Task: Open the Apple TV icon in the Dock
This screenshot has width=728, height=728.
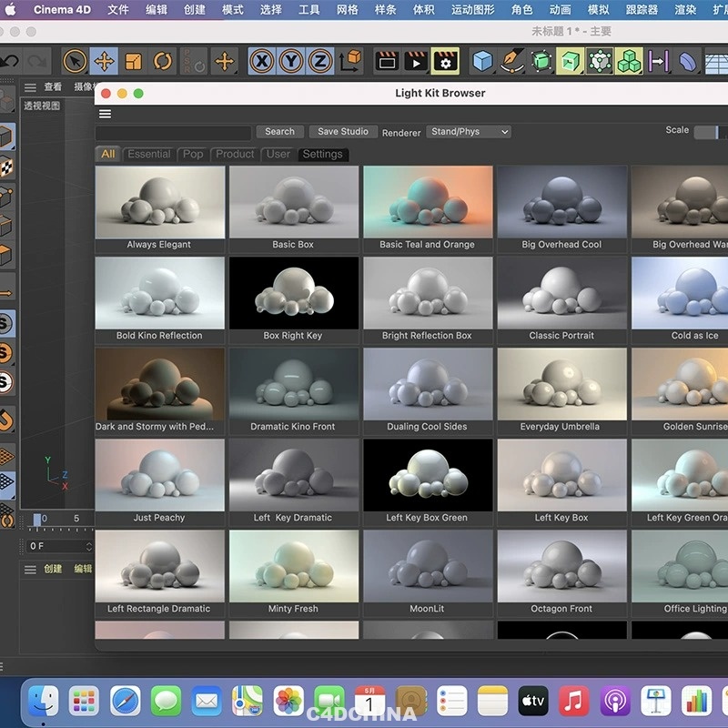Action: coord(533,701)
